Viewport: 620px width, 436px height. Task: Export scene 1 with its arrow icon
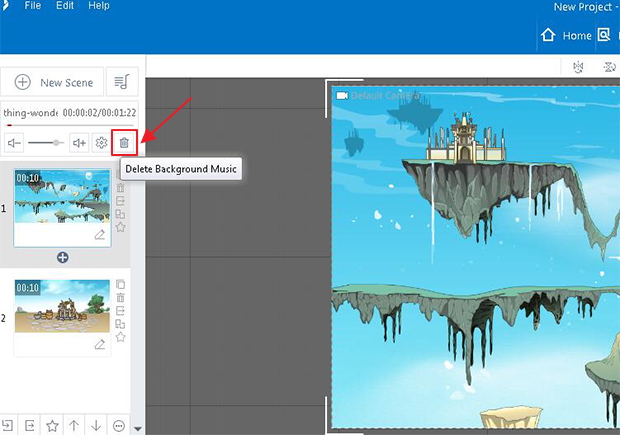pyautogui.click(x=121, y=201)
